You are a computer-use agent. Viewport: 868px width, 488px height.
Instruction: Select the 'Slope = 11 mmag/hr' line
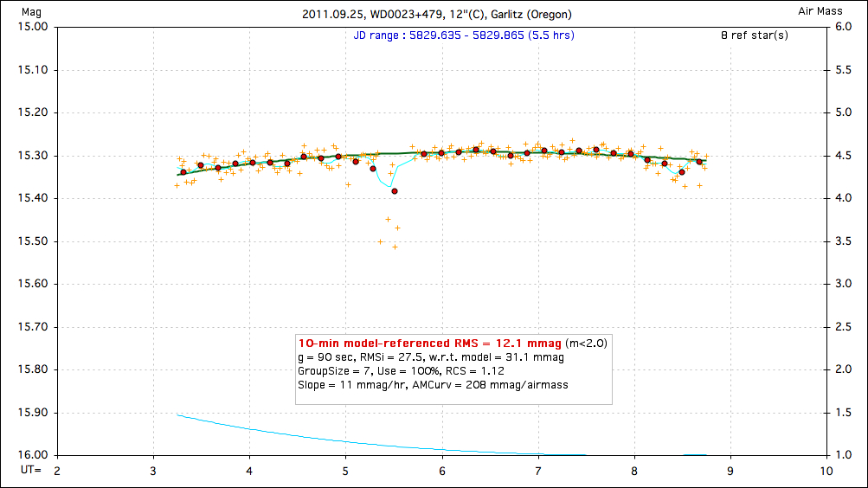(433, 385)
